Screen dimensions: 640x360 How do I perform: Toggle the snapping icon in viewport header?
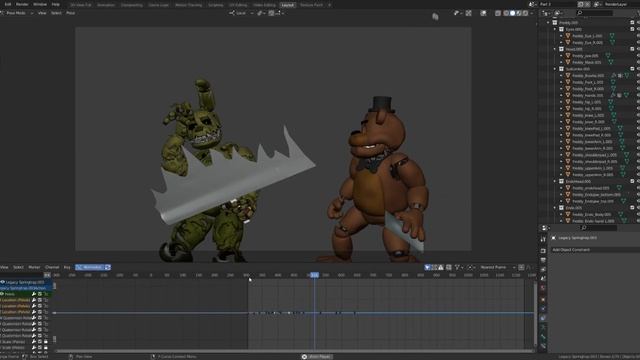[x=271, y=13]
